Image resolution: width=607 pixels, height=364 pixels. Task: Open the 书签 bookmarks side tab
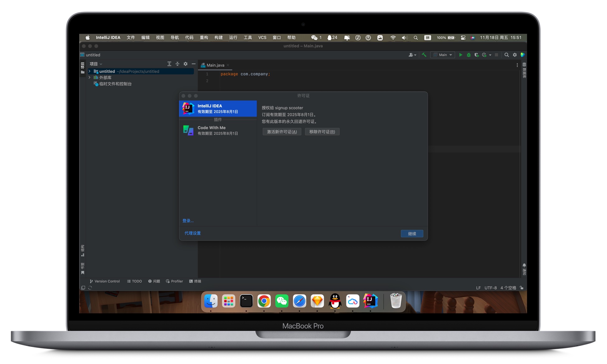click(82, 268)
